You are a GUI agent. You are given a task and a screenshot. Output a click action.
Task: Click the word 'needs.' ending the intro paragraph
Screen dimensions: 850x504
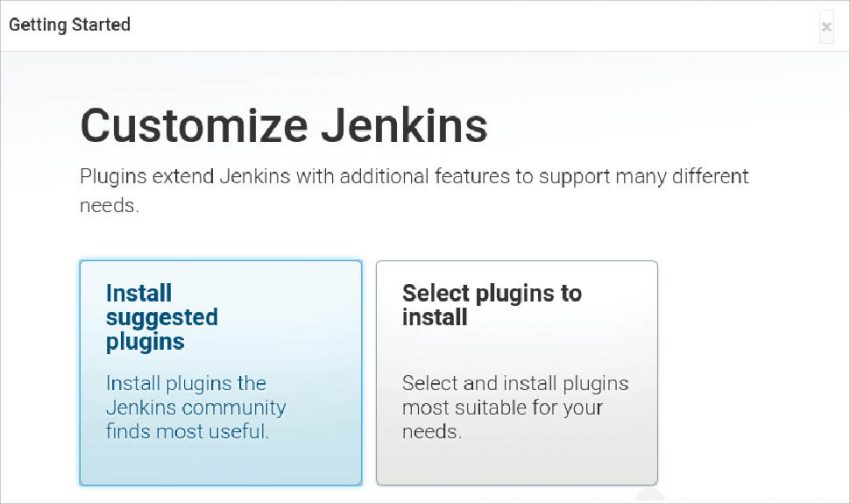click(x=110, y=206)
